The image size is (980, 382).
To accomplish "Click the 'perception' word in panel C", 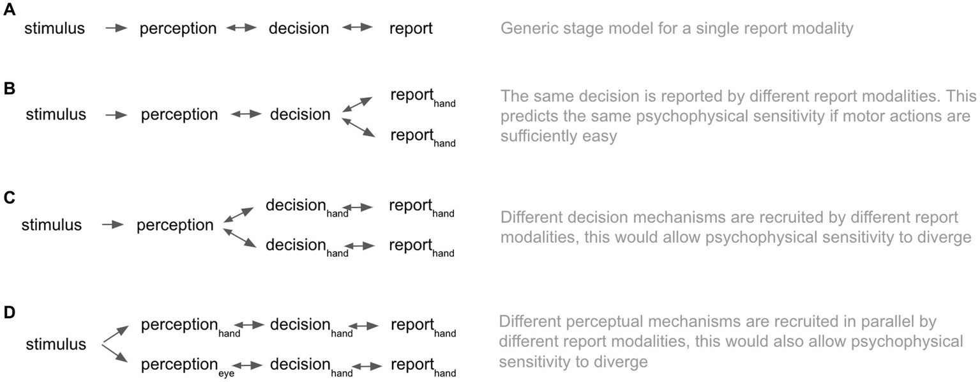I will pyautogui.click(x=174, y=225).
